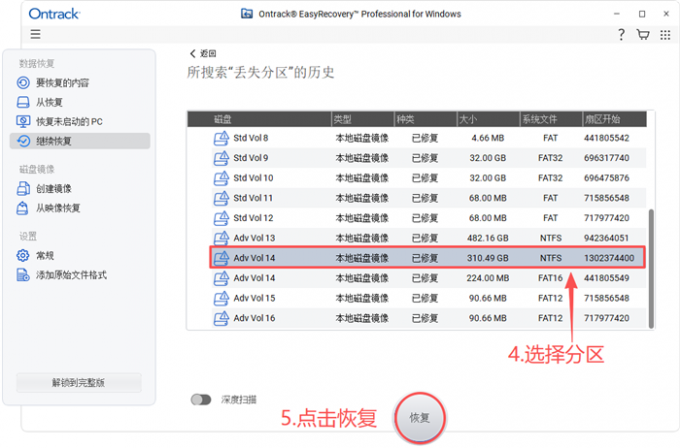Click the drive icon of Adv Vol 13
The width and height of the screenshot is (680, 448).
(221, 238)
